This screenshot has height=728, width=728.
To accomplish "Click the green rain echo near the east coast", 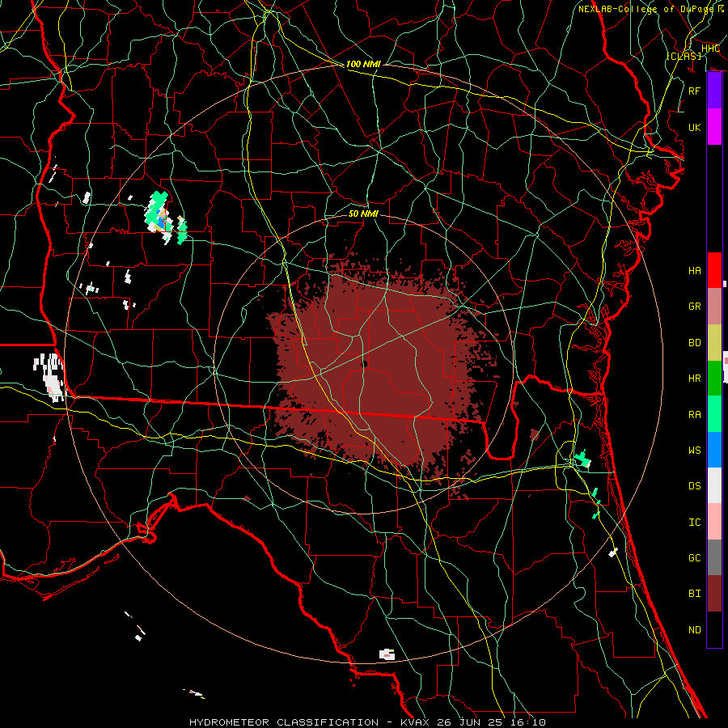I will pyautogui.click(x=582, y=459).
